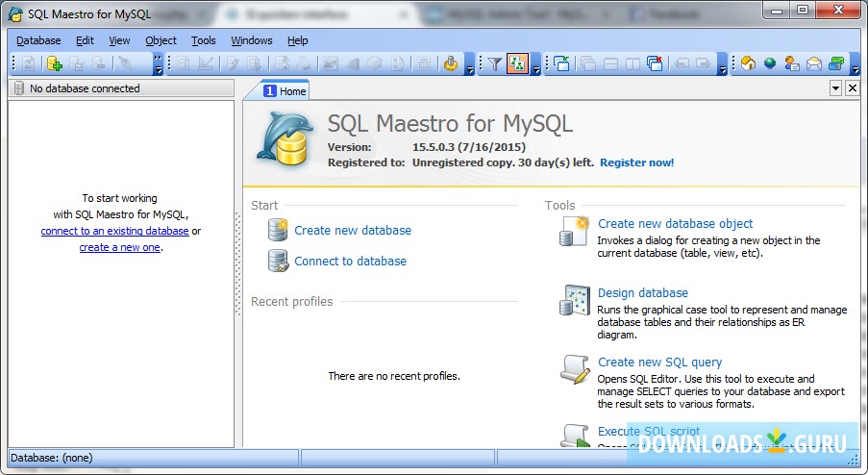Viewport: 868px width, 475px height.
Task: Click the Create new database profile toolbar icon
Action: point(54,63)
